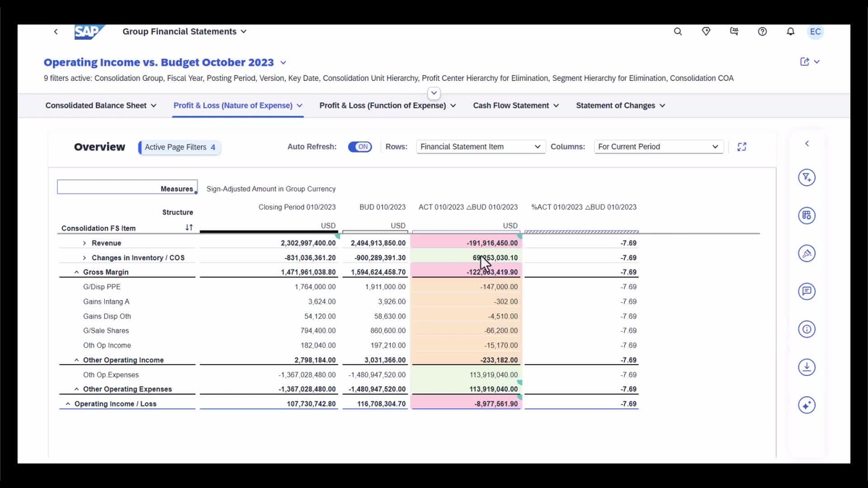868x488 pixels.
Task: Open the add filter icon in right sidebar
Action: pos(807,177)
